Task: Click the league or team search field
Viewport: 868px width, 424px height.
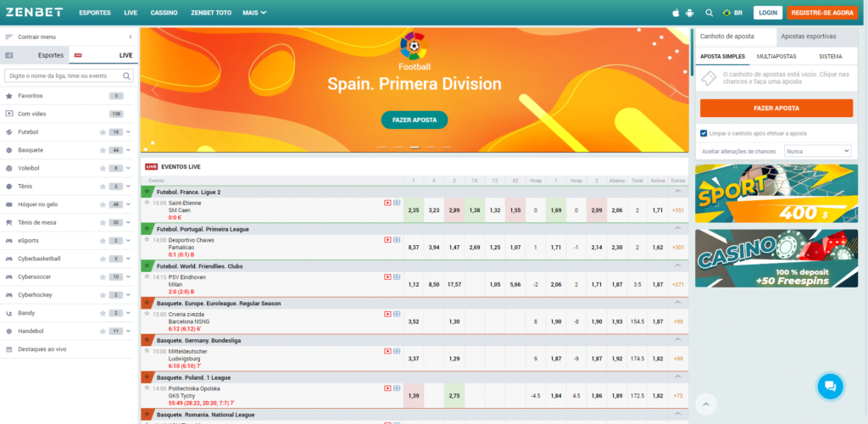Action: 64,75
